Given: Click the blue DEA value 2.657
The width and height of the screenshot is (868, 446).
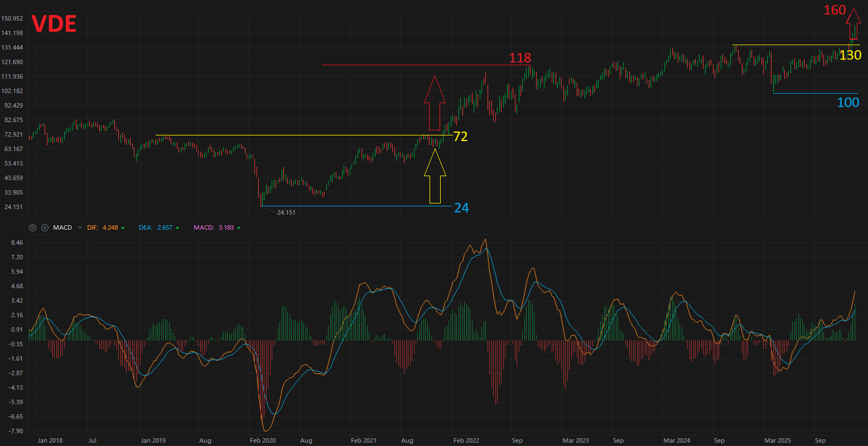Looking at the screenshot, I should pyautogui.click(x=166, y=227).
